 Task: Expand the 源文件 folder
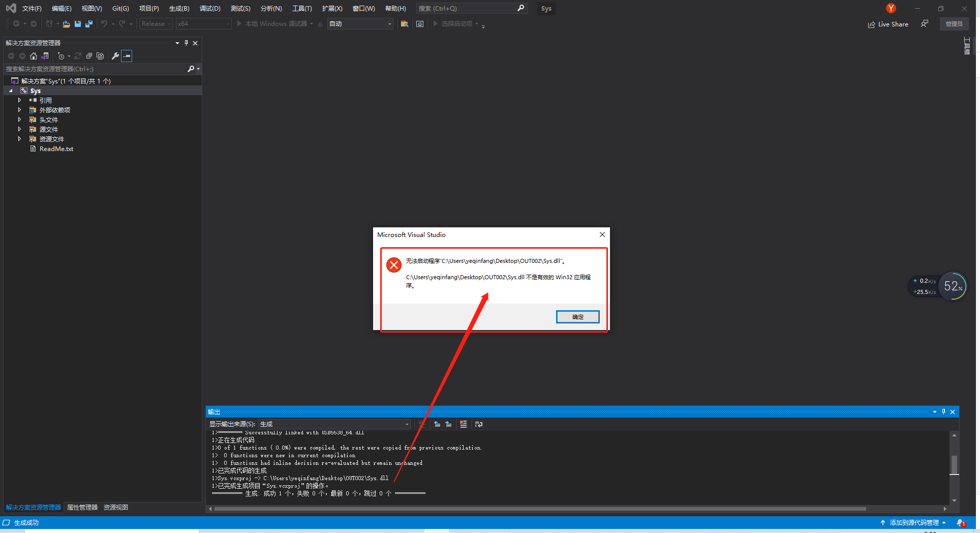(x=20, y=129)
